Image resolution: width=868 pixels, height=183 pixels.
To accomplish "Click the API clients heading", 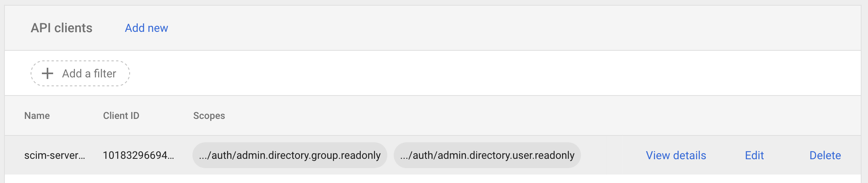I will [x=62, y=28].
